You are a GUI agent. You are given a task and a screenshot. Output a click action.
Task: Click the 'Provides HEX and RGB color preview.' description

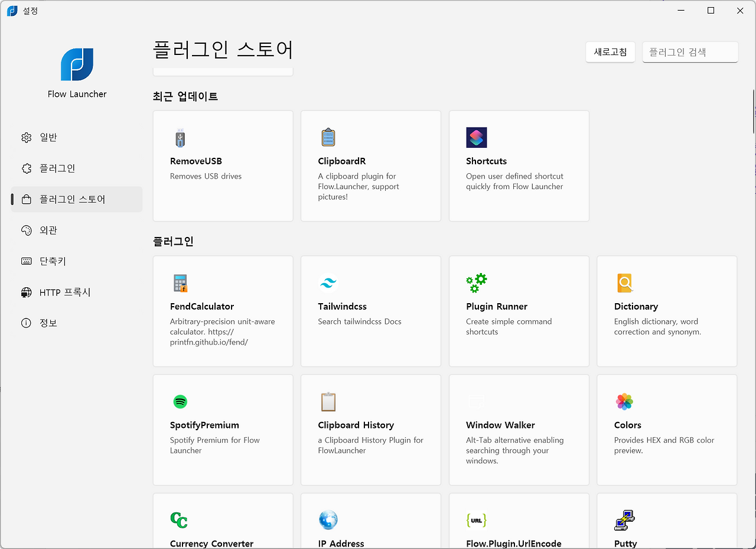[x=664, y=446]
